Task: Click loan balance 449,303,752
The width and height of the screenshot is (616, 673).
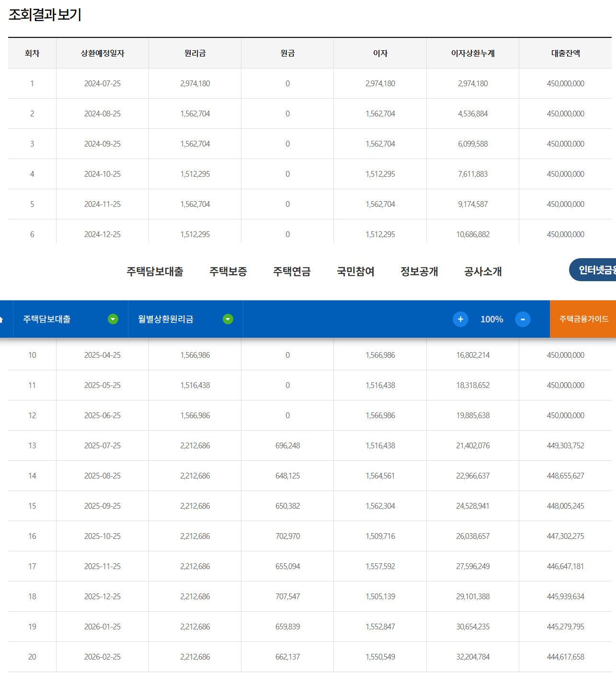Action: click(566, 445)
